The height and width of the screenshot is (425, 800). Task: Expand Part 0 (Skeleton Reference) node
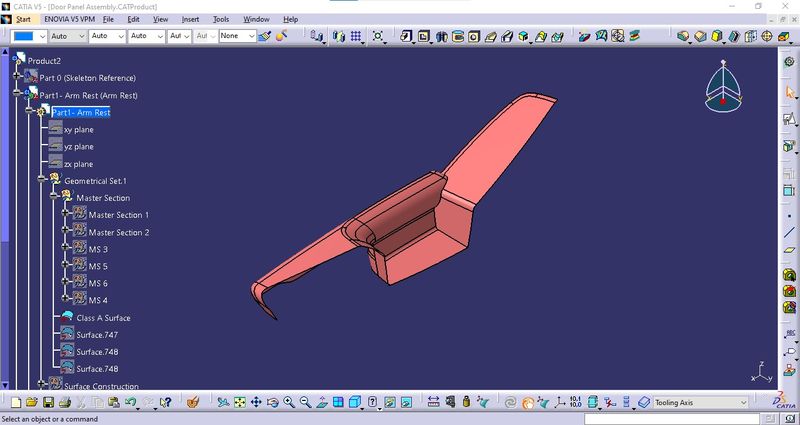[17, 76]
